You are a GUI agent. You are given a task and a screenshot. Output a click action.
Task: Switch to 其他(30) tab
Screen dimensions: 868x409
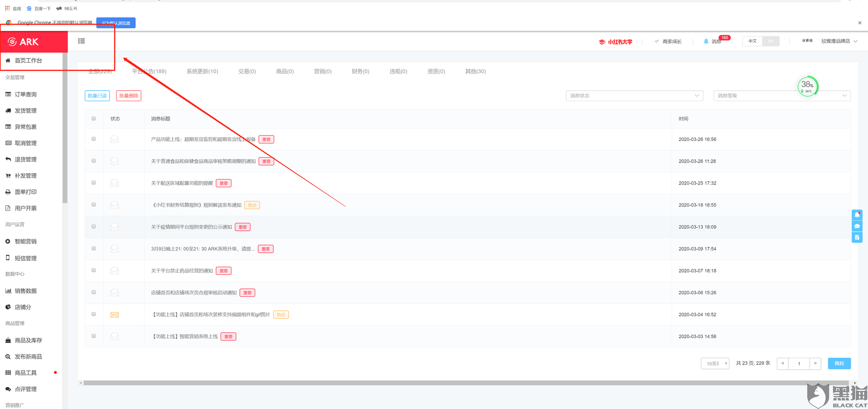click(x=476, y=71)
